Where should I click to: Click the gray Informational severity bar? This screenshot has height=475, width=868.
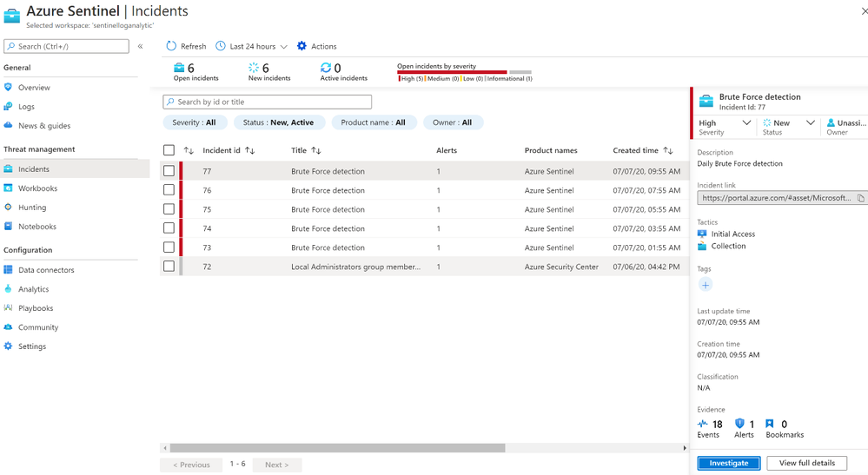520,72
